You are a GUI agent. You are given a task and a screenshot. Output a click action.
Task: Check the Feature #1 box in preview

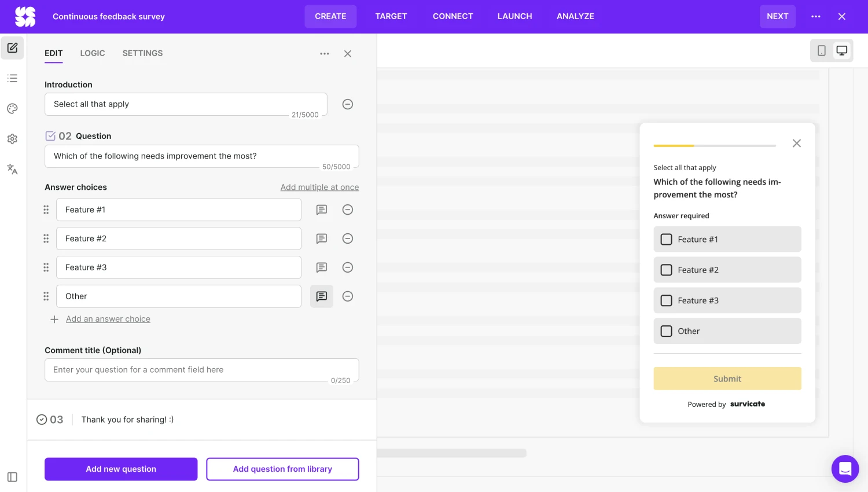[667, 240]
